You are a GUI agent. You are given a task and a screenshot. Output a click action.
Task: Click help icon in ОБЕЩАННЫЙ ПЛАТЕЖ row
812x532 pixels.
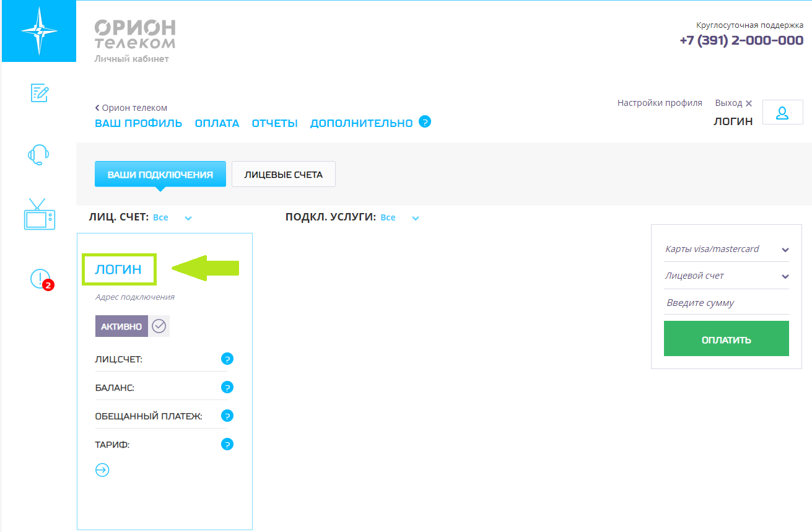click(227, 416)
